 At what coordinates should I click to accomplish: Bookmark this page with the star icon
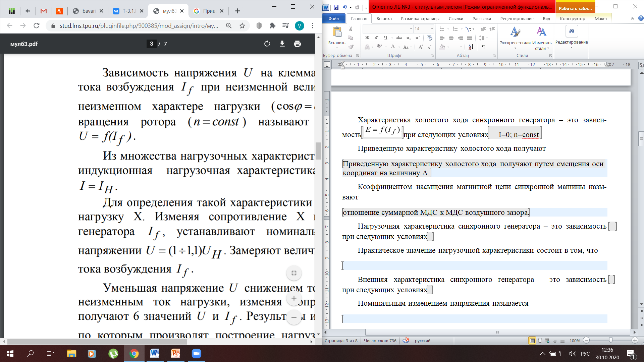click(x=242, y=26)
